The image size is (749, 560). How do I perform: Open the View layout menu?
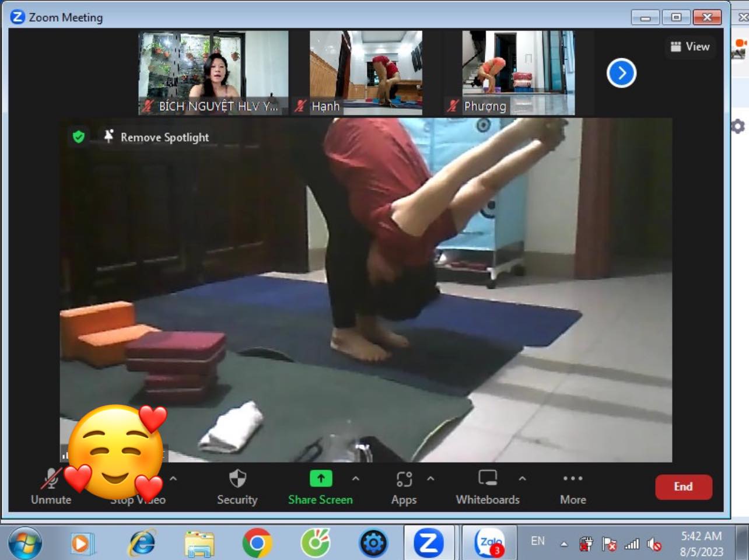[690, 47]
